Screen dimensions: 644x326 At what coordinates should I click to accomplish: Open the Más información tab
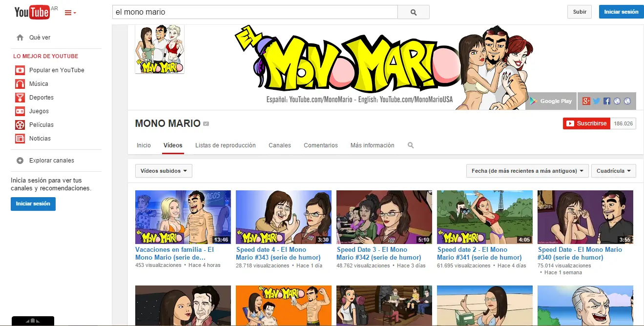point(373,145)
